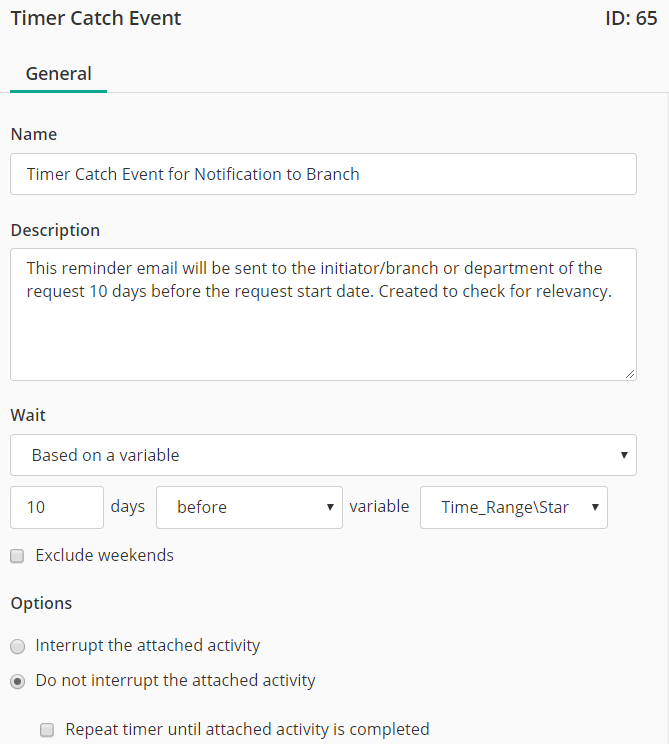
Task: Click the Interrupt the attached activity label
Action: pos(148,646)
